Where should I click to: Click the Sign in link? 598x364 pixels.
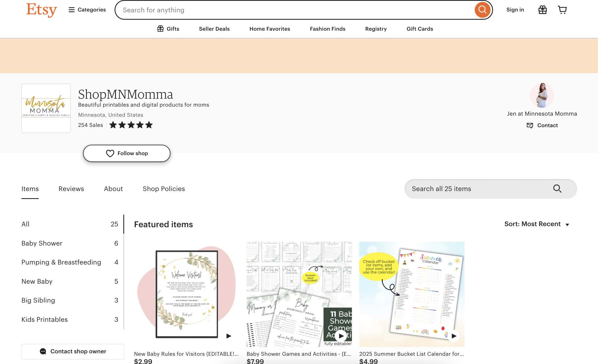pyautogui.click(x=515, y=10)
